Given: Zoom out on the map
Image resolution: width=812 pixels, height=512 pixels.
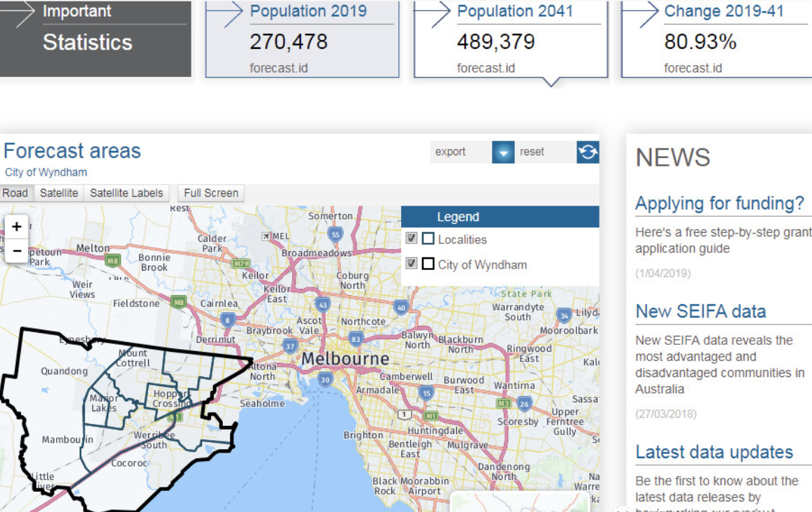Looking at the screenshot, I should (17, 250).
